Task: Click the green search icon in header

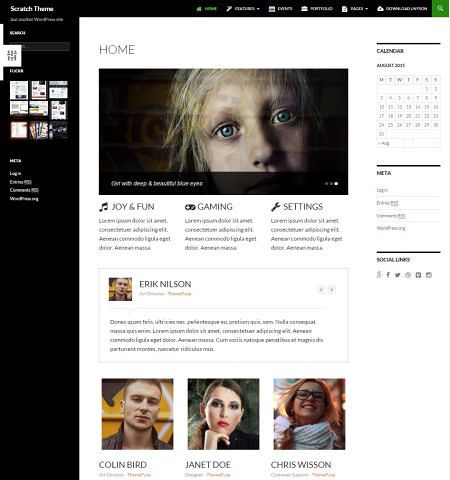Action: (x=440, y=8)
